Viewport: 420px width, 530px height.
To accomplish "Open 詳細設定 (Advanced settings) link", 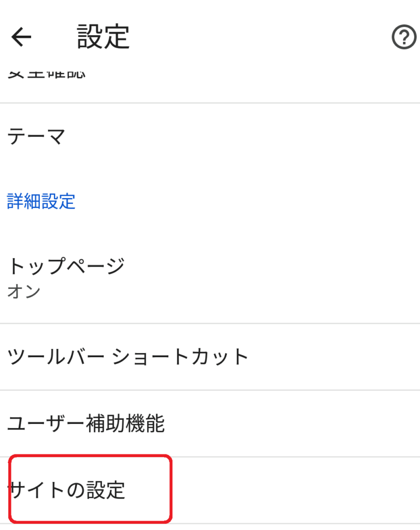I will point(41,202).
